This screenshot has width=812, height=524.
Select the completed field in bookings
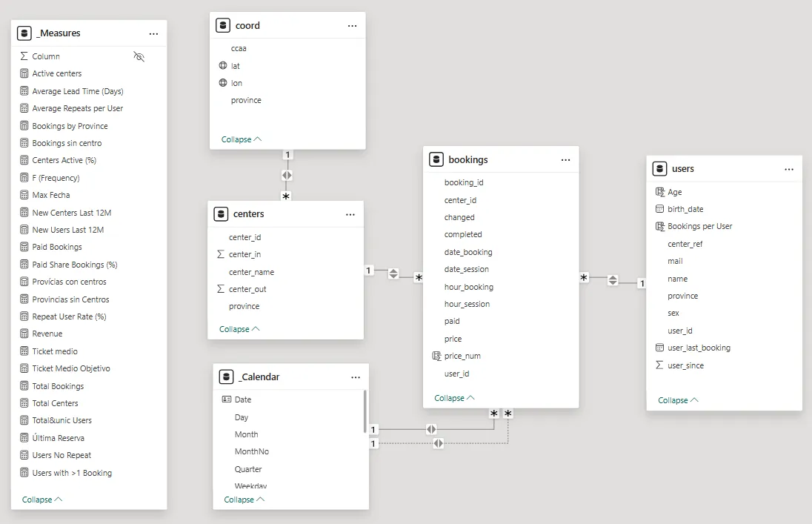click(x=463, y=234)
